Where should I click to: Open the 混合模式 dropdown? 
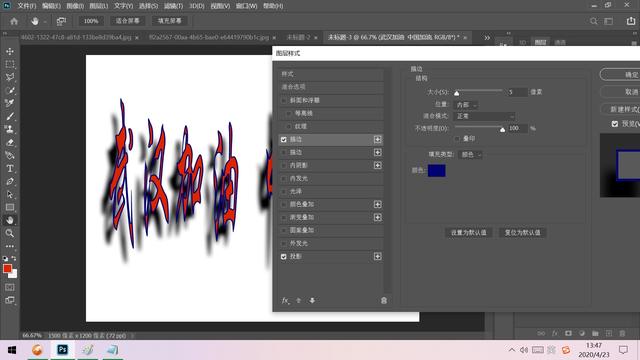pos(484,116)
